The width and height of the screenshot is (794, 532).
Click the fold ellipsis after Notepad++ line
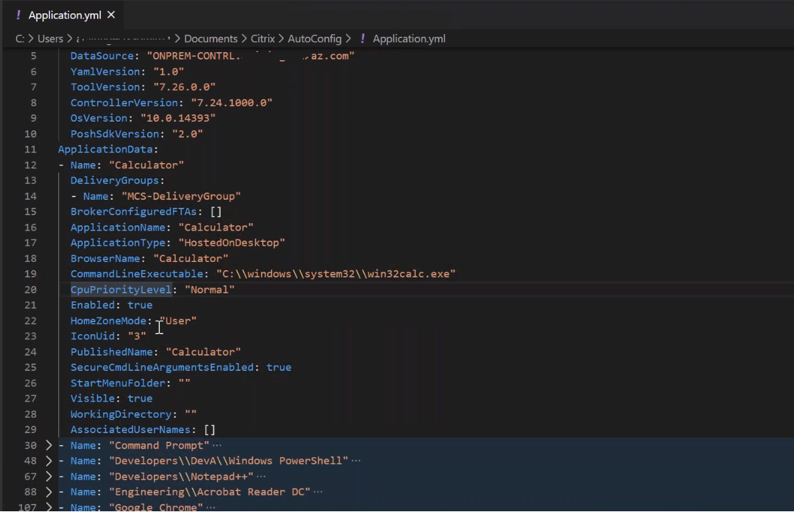click(x=261, y=477)
